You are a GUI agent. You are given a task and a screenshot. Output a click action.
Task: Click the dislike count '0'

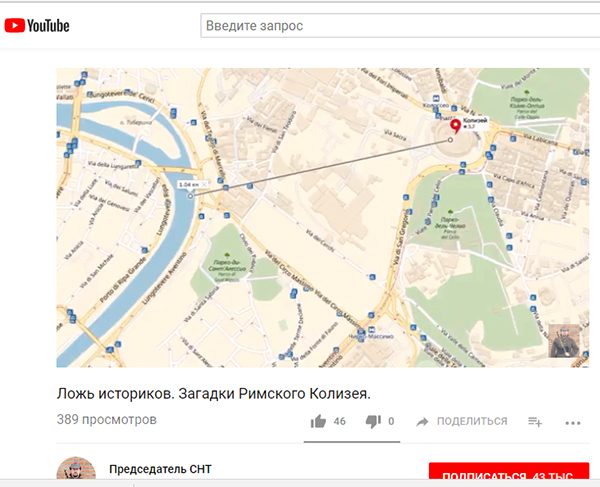click(391, 422)
